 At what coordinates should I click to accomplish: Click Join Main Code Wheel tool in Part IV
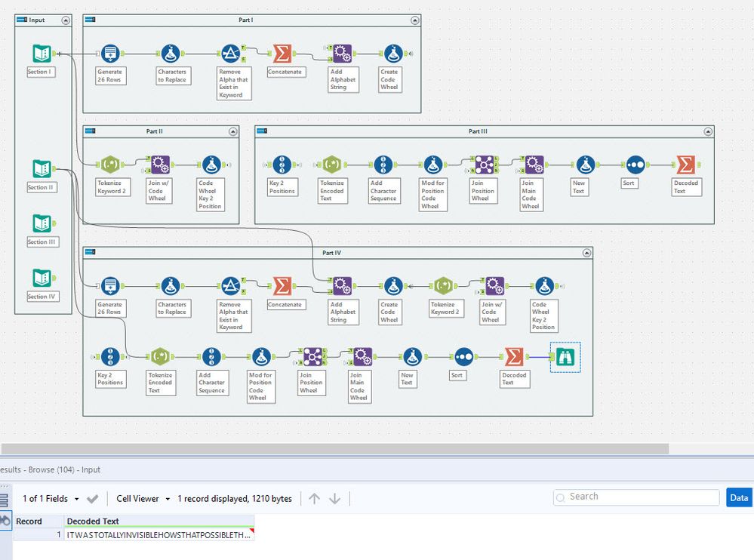[362, 357]
